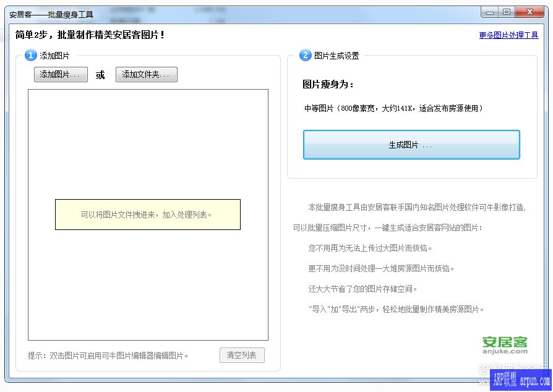Click the yellow drag-and-drop hint box

click(147, 215)
